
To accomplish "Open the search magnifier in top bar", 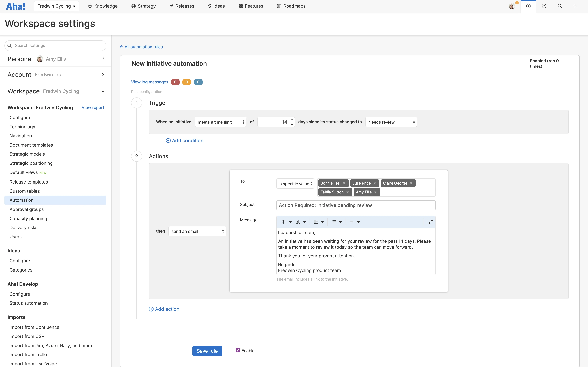I will click(560, 6).
